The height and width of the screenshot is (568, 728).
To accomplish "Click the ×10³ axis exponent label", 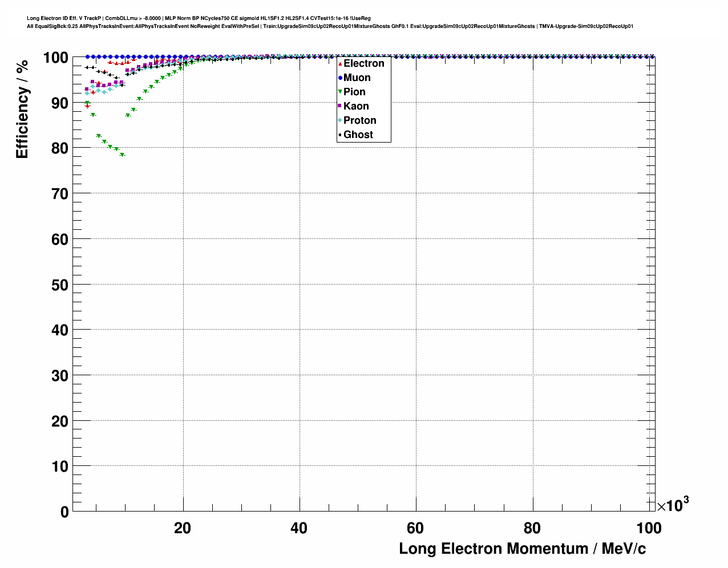I will click(673, 505).
